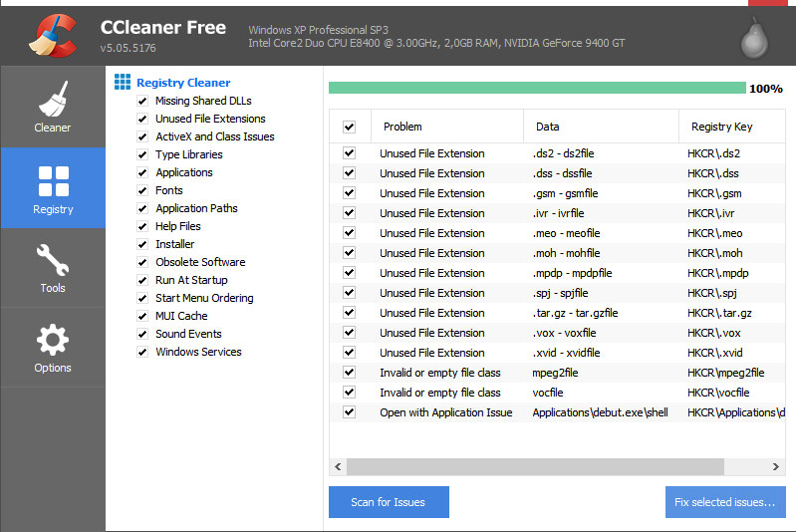
Task: Select the HKCR\.xvid registry key cell
Action: point(714,353)
